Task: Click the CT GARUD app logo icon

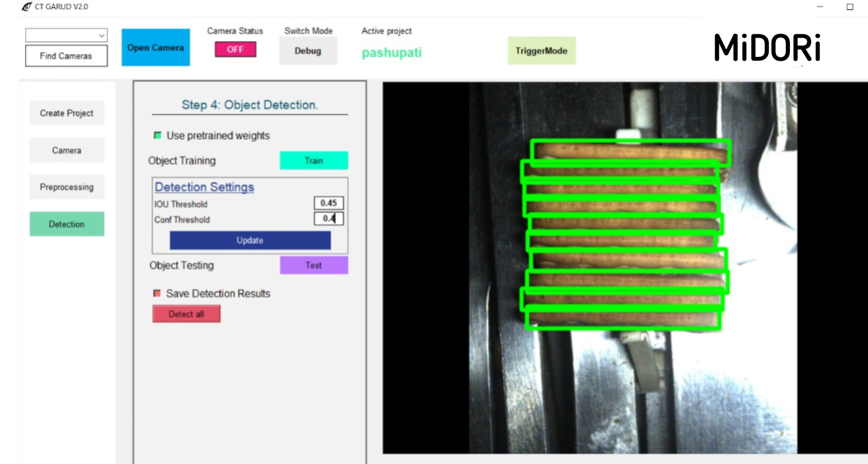Action: coord(27,7)
